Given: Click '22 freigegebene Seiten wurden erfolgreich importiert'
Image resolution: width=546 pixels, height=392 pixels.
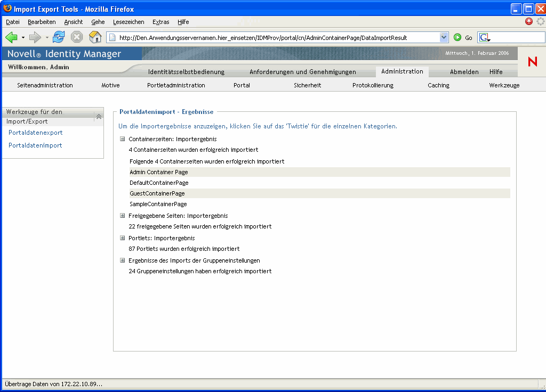Looking at the screenshot, I should (x=200, y=226).
